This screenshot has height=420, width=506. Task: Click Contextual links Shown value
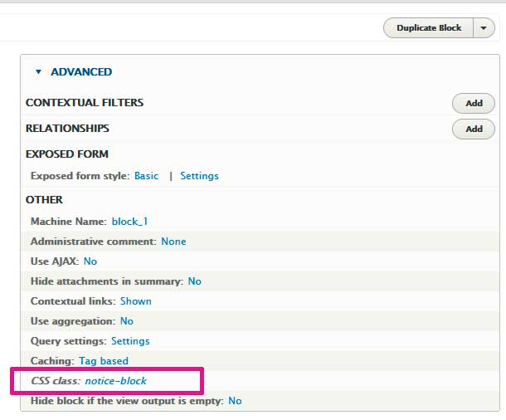[135, 301]
